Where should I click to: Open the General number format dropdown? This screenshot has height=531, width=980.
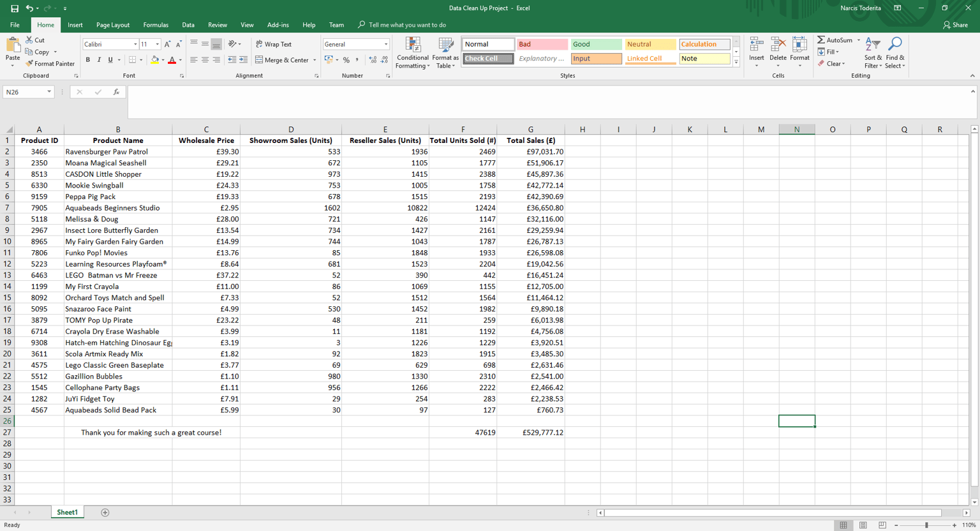[385, 44]
